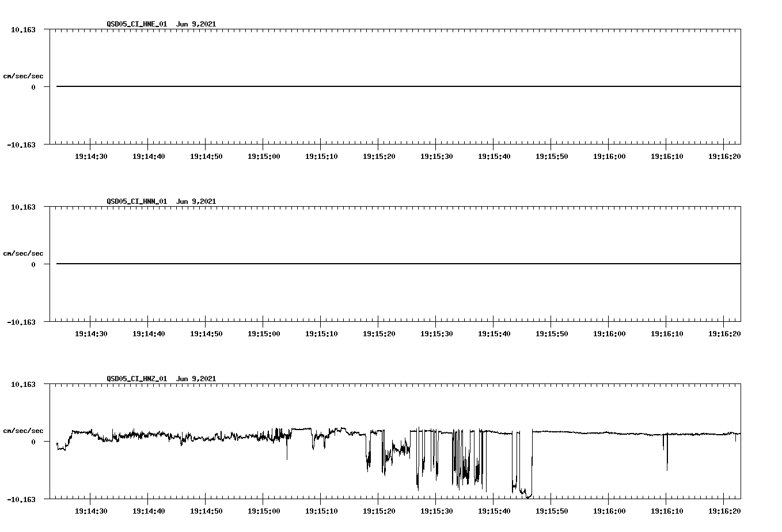The width and height of the screenshot is (782, 532).
Task: Click the 10.163 upper limit of HNZ plot
Action: pyautogui.click(x=23, y=384)
